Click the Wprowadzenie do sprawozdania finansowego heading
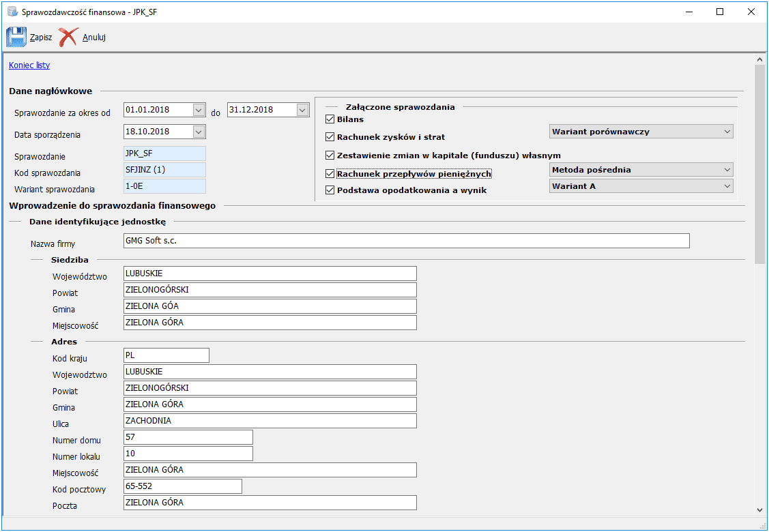This screenshot has width=769, height=532. [x=113, y=205]
